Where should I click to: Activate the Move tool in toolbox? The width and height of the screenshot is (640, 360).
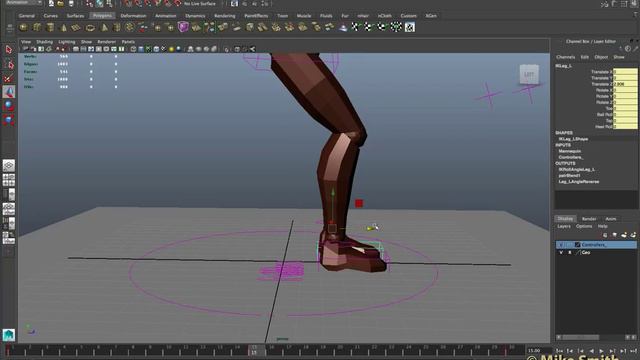9,92
